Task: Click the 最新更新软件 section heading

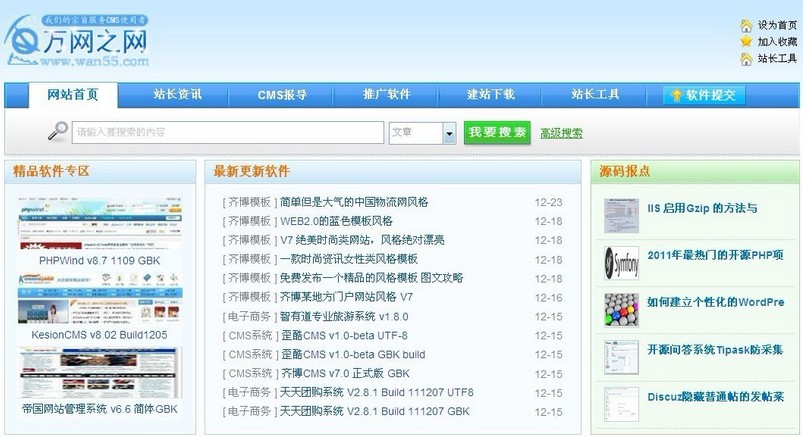Action: point(251,171)
